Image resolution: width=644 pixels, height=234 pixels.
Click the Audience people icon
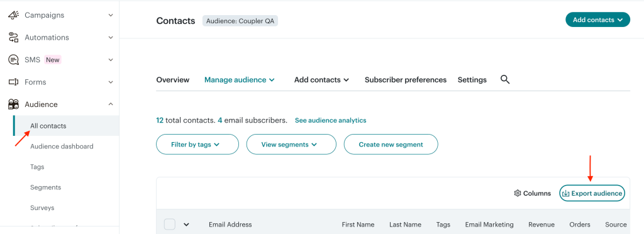14,104
